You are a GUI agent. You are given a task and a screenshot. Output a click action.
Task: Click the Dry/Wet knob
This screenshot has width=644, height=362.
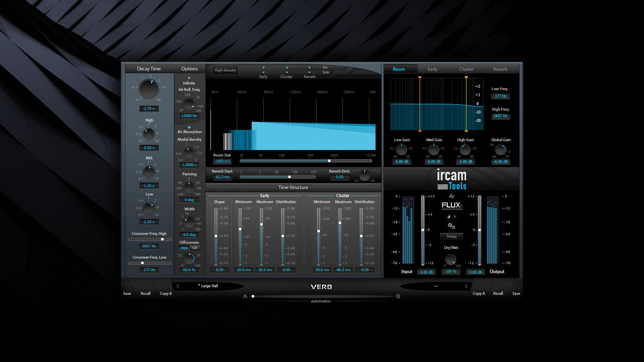pos(451,259)
